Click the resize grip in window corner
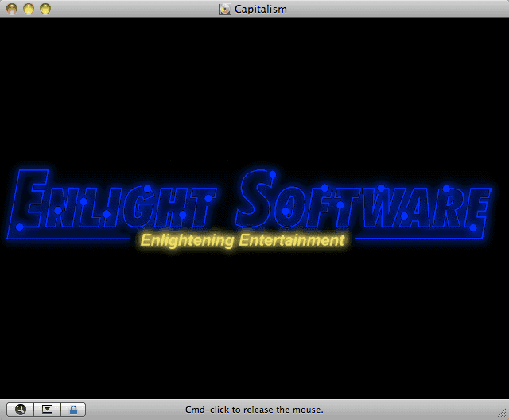Screen dimensions: 509x420 (502, 413)
